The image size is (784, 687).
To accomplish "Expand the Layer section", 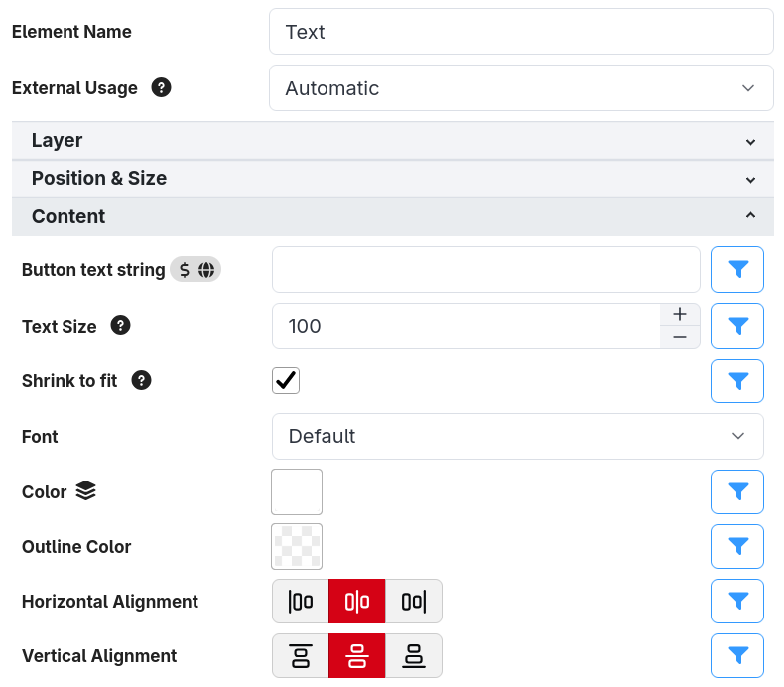I will click(393, 141).
